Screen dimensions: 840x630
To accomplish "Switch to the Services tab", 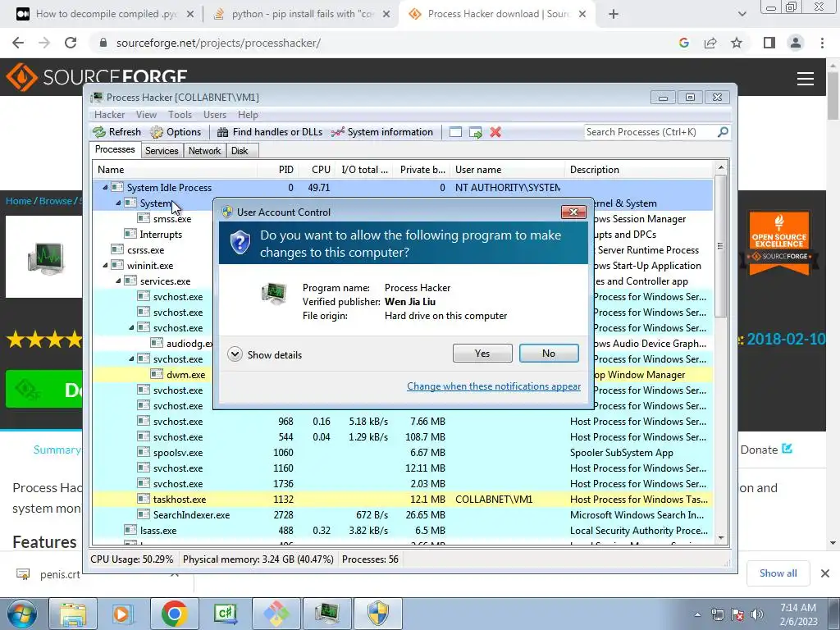I will click(x=162, y=151).
